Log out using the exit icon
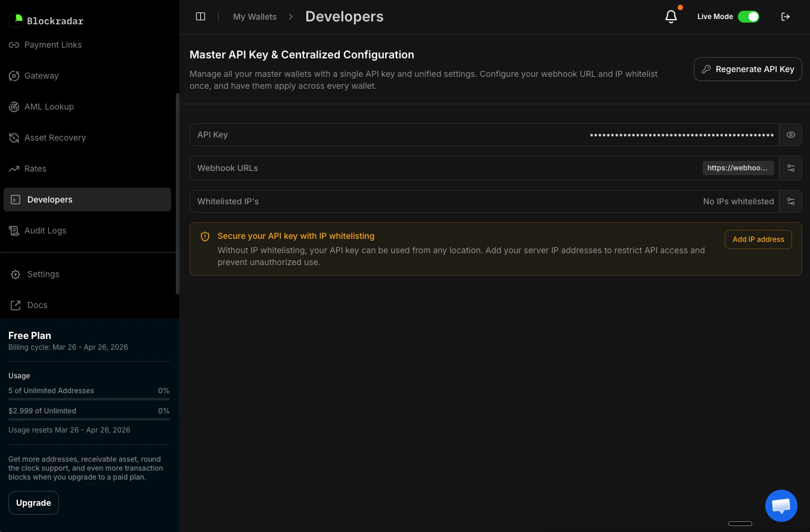 tap(786, 17)
